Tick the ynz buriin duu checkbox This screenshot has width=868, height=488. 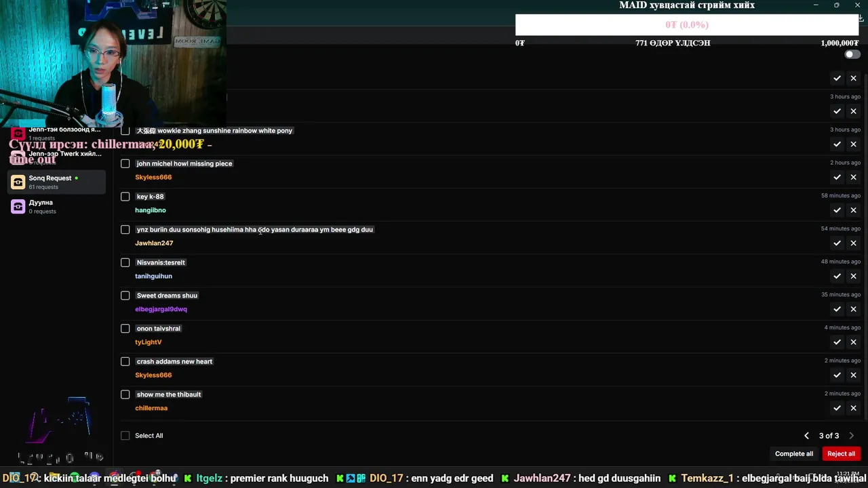click(125, 229)
